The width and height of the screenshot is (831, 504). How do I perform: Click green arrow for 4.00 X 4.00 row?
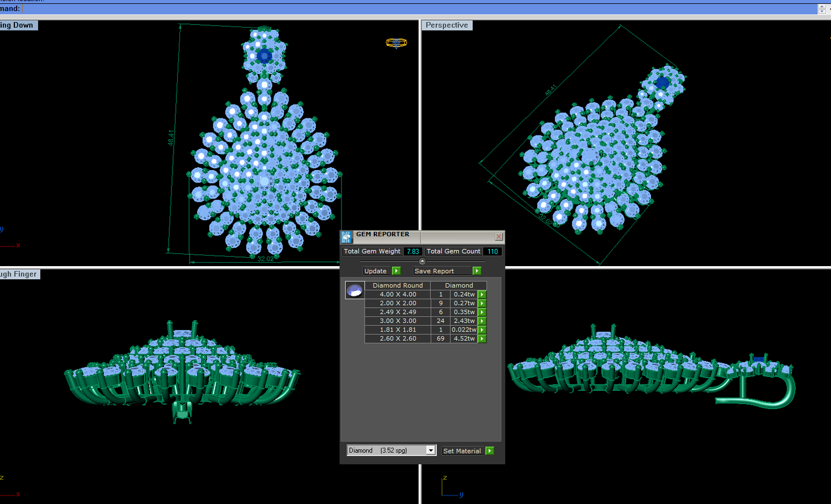coord(482,294)
